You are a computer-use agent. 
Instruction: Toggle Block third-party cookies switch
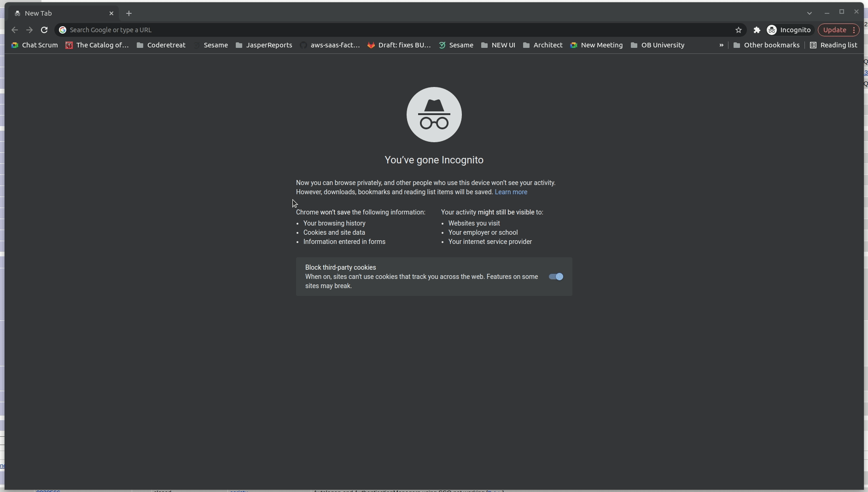pyautogui.click(x=556, y=277)
